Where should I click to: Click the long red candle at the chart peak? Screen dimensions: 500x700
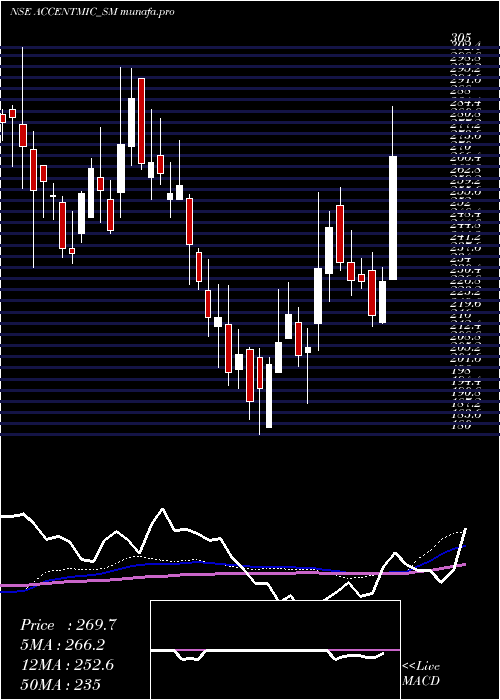pos(142,121)
